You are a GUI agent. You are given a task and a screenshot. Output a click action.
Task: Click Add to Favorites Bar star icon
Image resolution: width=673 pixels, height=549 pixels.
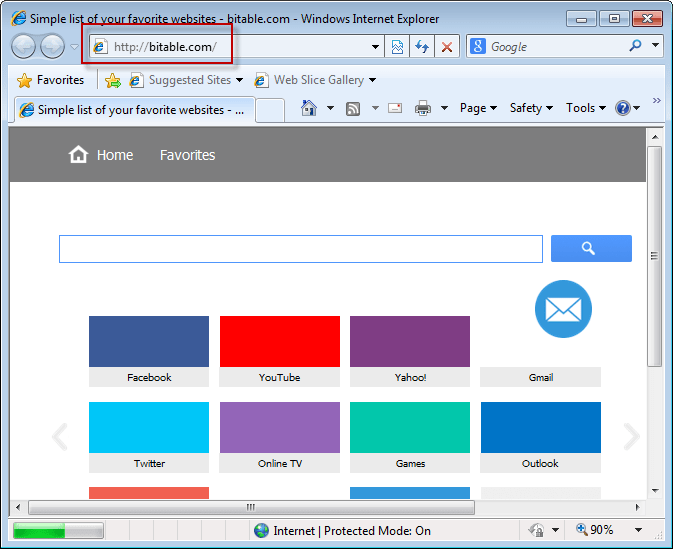pyautogui.click(x=113, y=80)
